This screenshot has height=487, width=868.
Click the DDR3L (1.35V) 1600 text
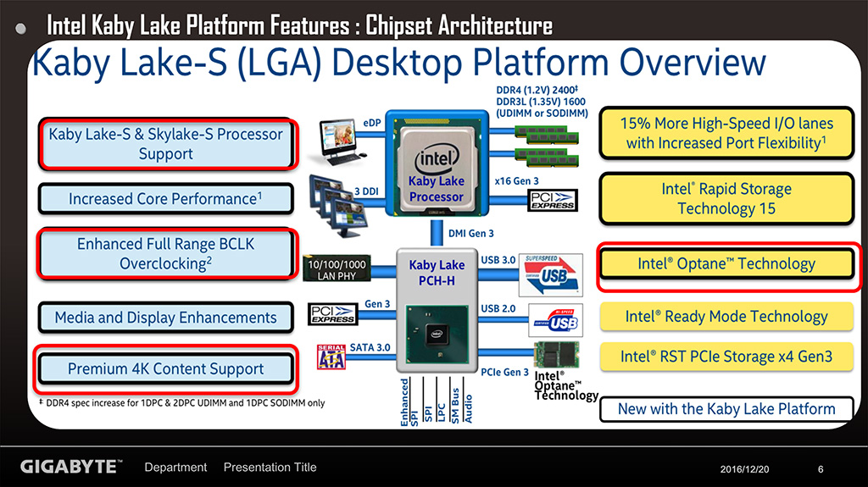click(541, 102)
